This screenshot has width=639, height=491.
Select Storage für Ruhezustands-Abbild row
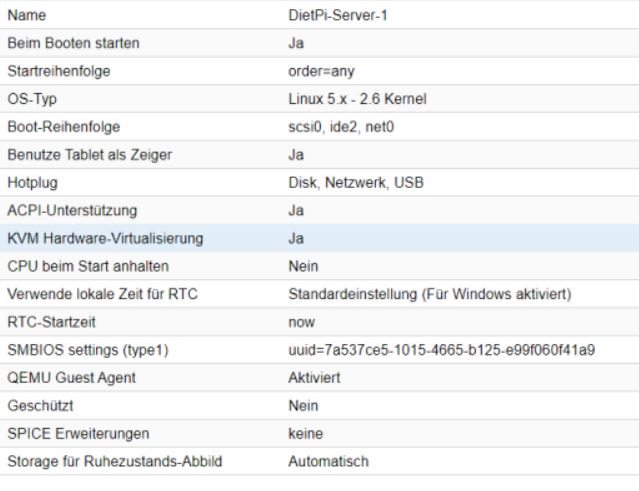[320, 461]
